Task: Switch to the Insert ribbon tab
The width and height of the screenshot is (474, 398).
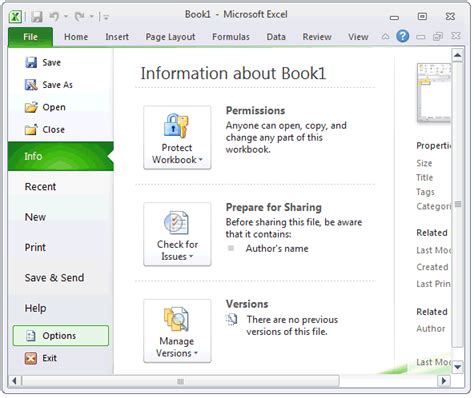Action: coord(117,37)
